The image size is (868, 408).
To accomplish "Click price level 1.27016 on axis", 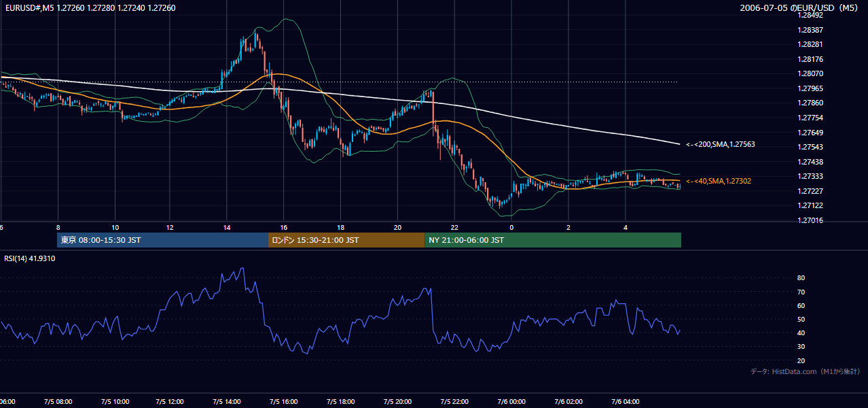I will point(811,220).
